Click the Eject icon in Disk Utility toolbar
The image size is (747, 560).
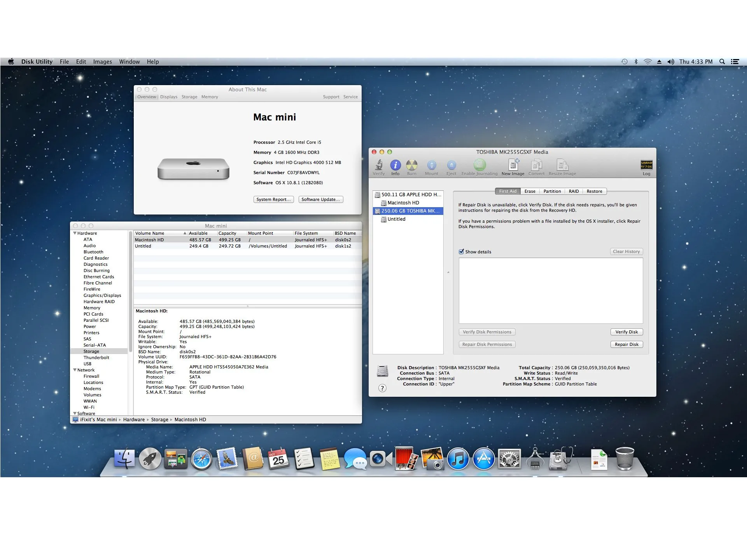click(450, 166)
